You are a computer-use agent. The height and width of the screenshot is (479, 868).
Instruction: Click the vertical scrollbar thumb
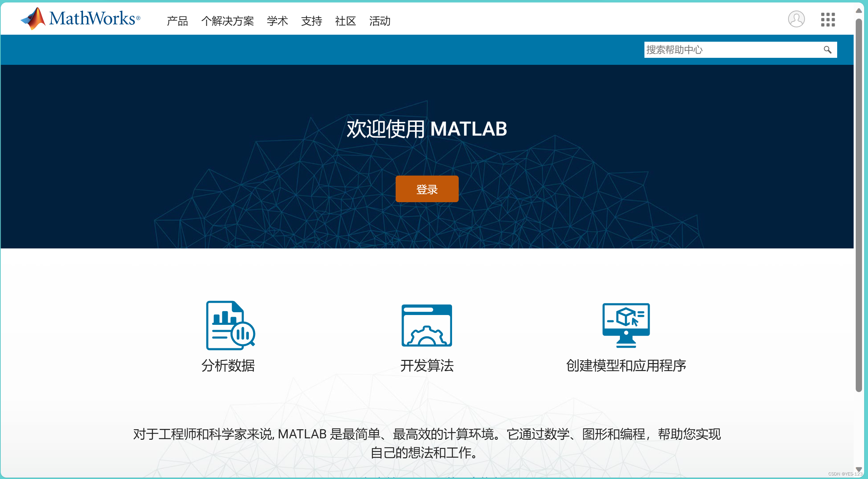[x=859, y=205]
